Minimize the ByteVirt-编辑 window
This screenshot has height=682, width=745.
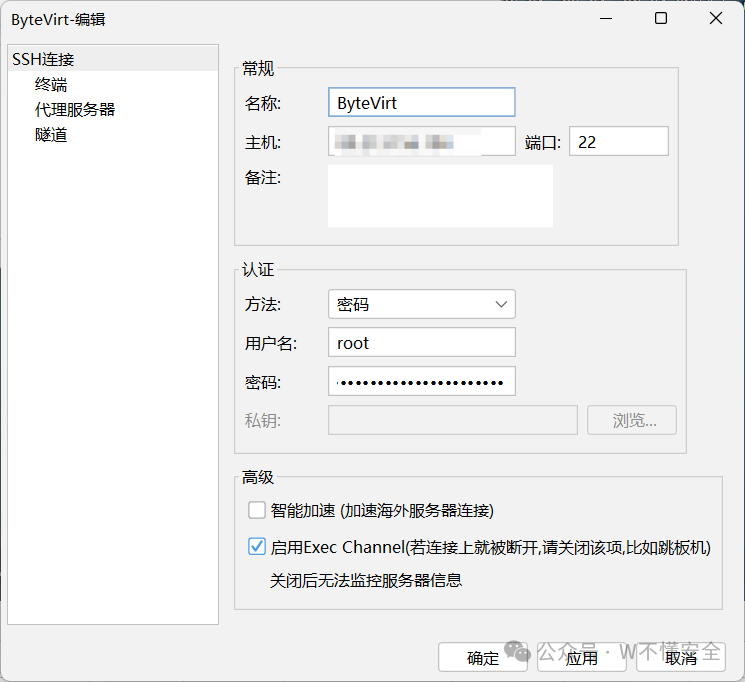606,19
